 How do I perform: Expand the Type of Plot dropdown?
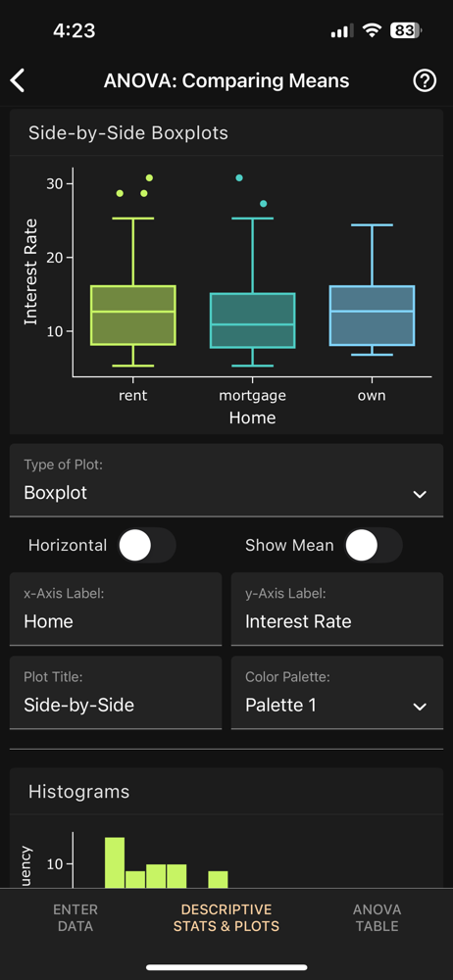(x=226, y=480)
